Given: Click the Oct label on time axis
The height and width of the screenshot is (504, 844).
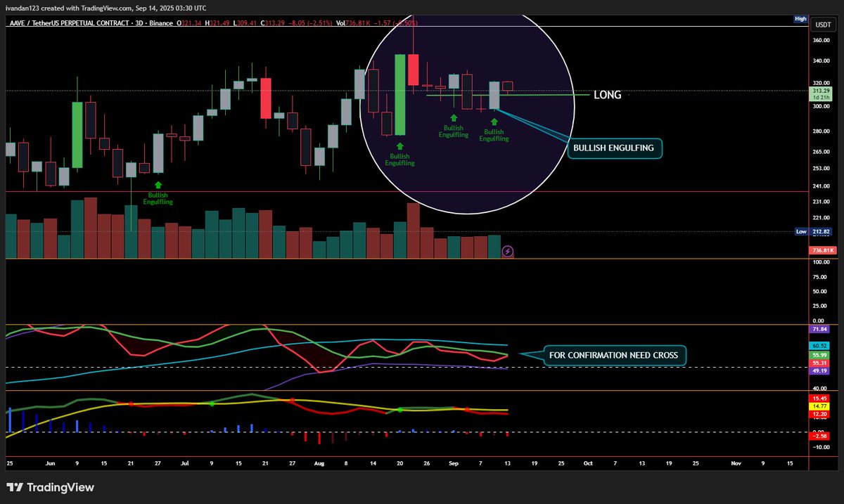Looking at the screenshot, I should tap(588, 464).
